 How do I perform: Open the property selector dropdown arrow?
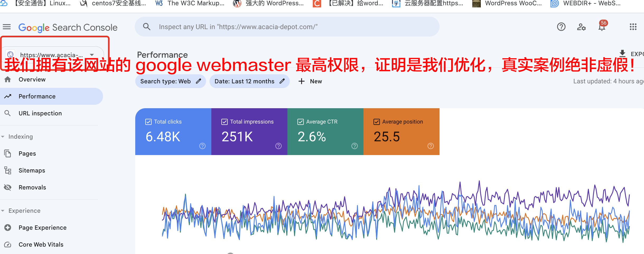[92, 55]
